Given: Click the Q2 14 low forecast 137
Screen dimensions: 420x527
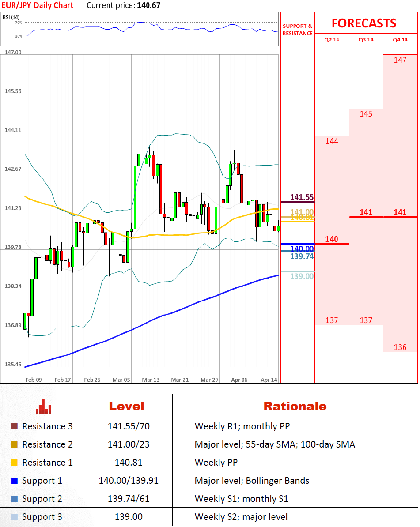Looking at the screenshot, I should tap(332, 320).
